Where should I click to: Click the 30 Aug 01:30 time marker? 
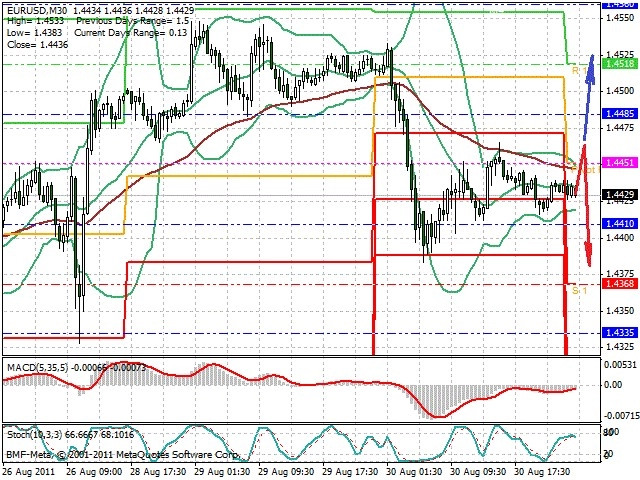(x=414, y=472)
